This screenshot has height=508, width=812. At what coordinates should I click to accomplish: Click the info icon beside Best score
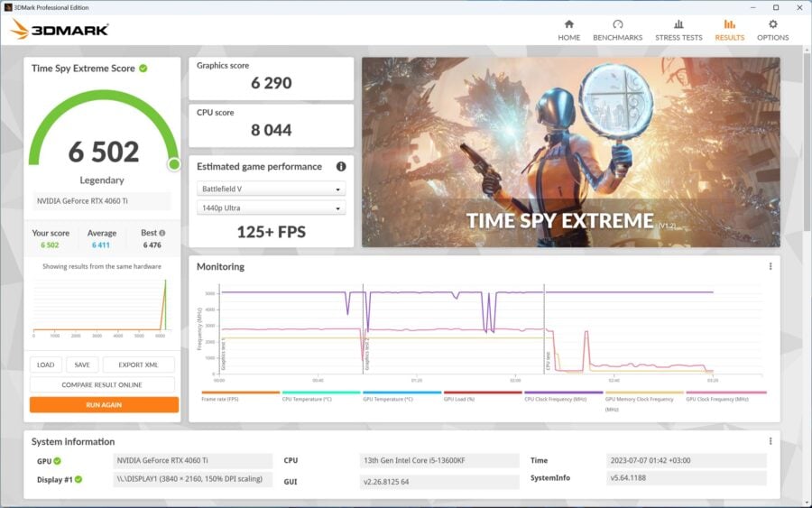click(162, 233)
